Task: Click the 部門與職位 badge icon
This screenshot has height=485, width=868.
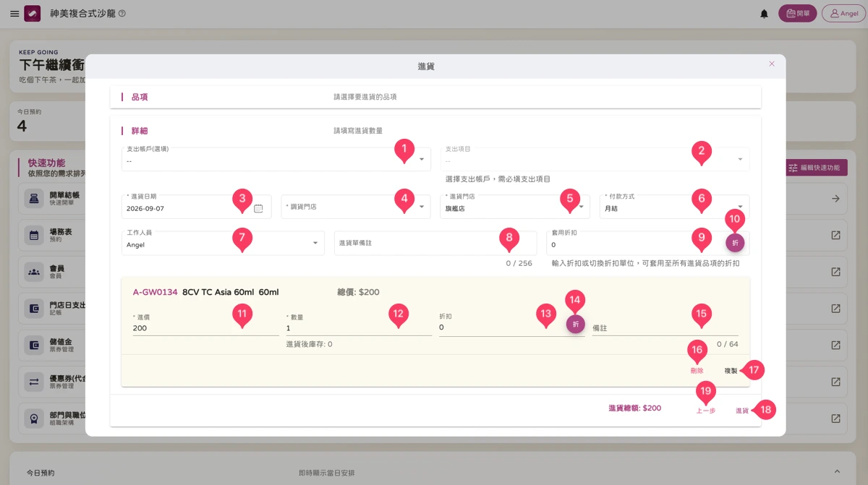Action: tap(34, 419)
